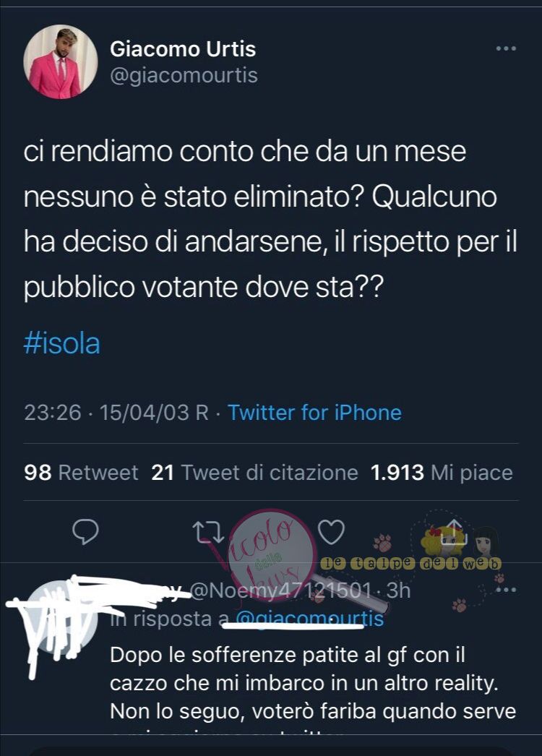View the 1.913 Mi piace list
This screenshot has width=542, height=756.
tap(442, 473)
